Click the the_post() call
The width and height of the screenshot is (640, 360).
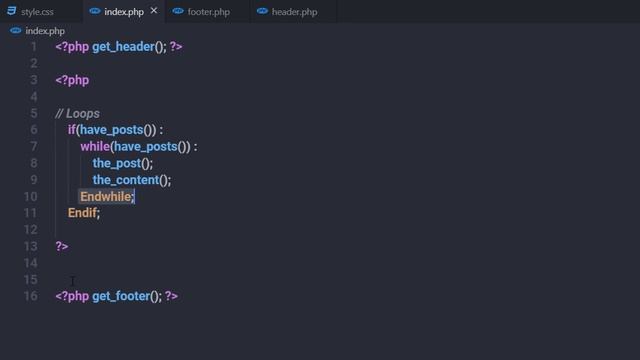pos(123,163)
